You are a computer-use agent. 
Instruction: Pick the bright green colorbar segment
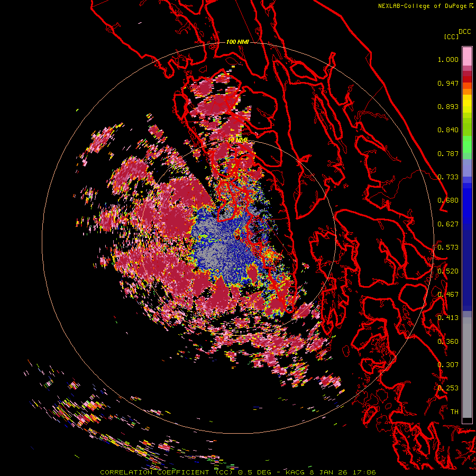(467, 144)
